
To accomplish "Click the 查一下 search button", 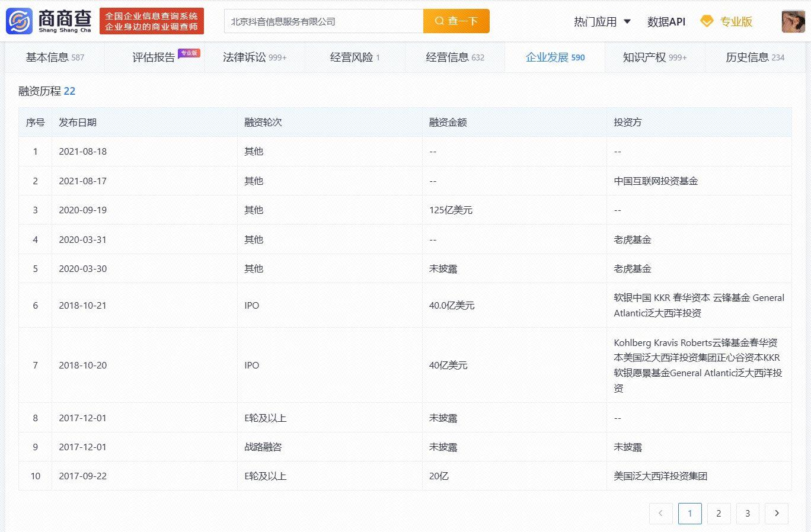I will point(456,20).
